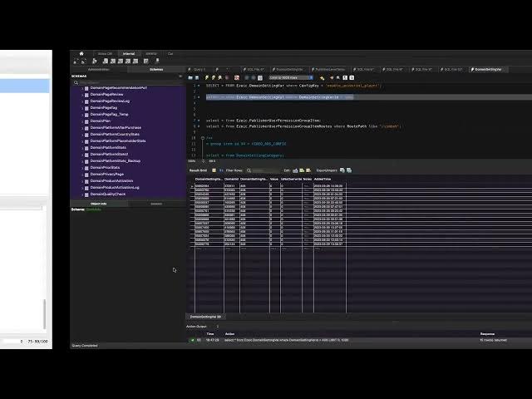Viewport: 532px width, 399px height.
Task: Click the Import records icon after Export/Import
Action: click(349, 170)
